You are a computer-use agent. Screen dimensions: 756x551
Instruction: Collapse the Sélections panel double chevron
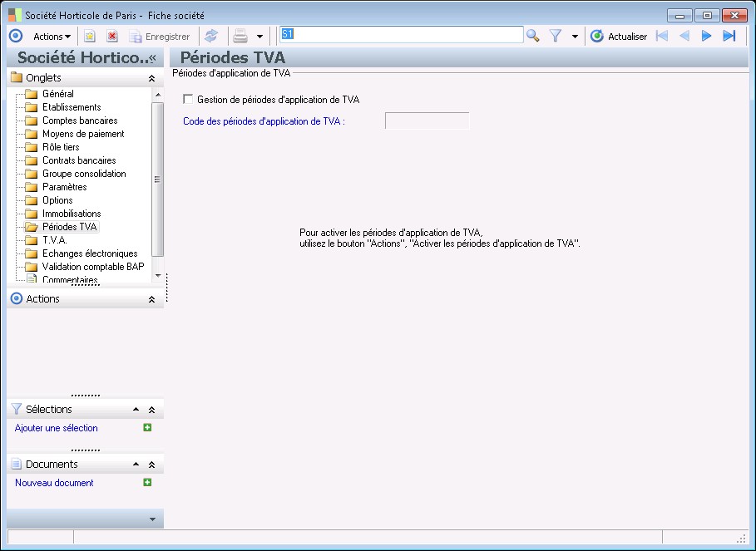(151, 410)
